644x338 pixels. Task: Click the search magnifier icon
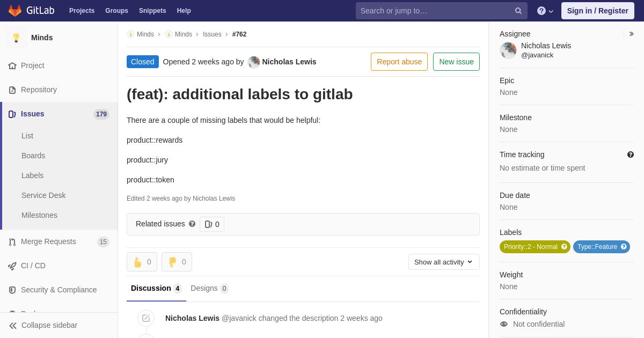(518, 11)
